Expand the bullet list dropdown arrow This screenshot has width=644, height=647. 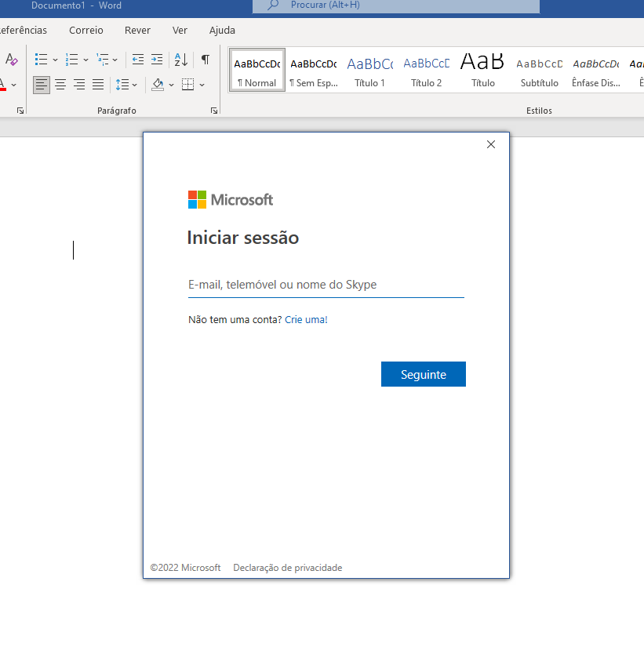point(55,60)
